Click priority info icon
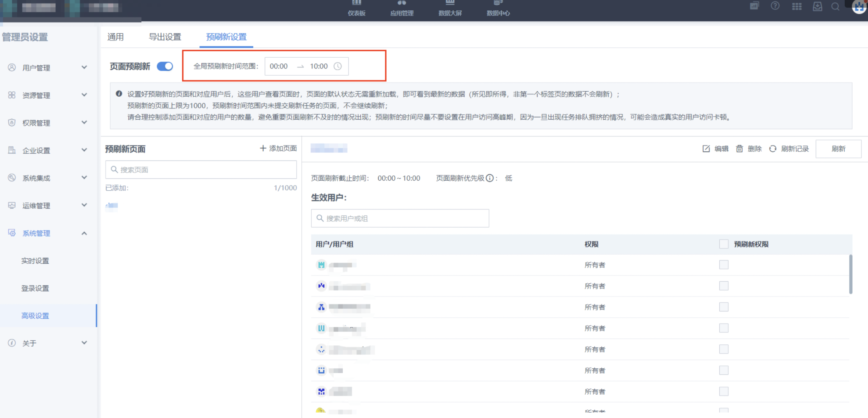The height and width of the screenshot is (418, 868). point(490,178)
